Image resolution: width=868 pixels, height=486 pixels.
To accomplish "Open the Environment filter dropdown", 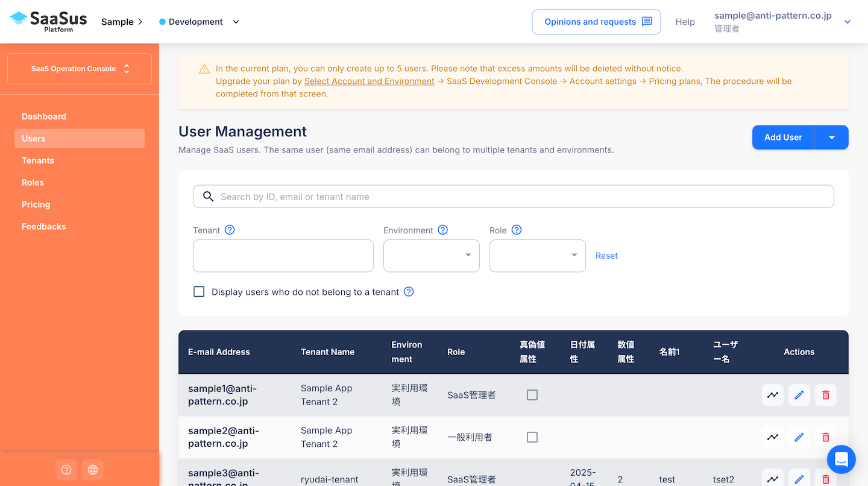I will [432, 256].
